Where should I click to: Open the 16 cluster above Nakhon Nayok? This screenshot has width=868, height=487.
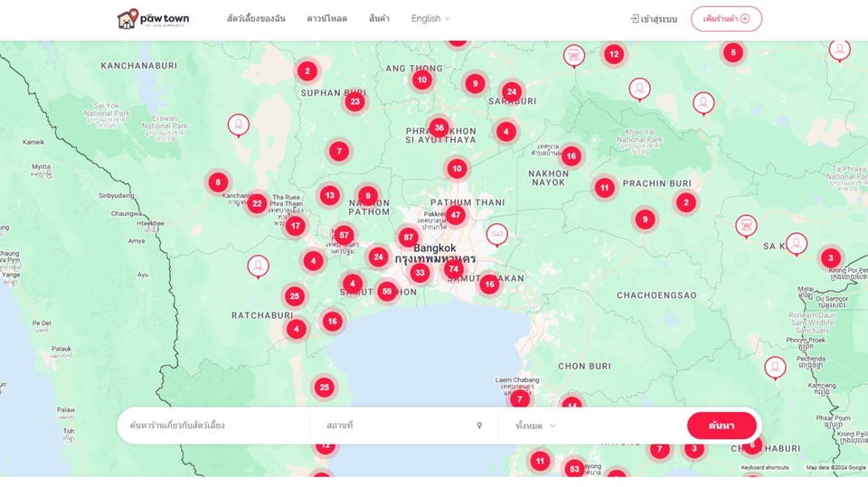pos(571,156)
